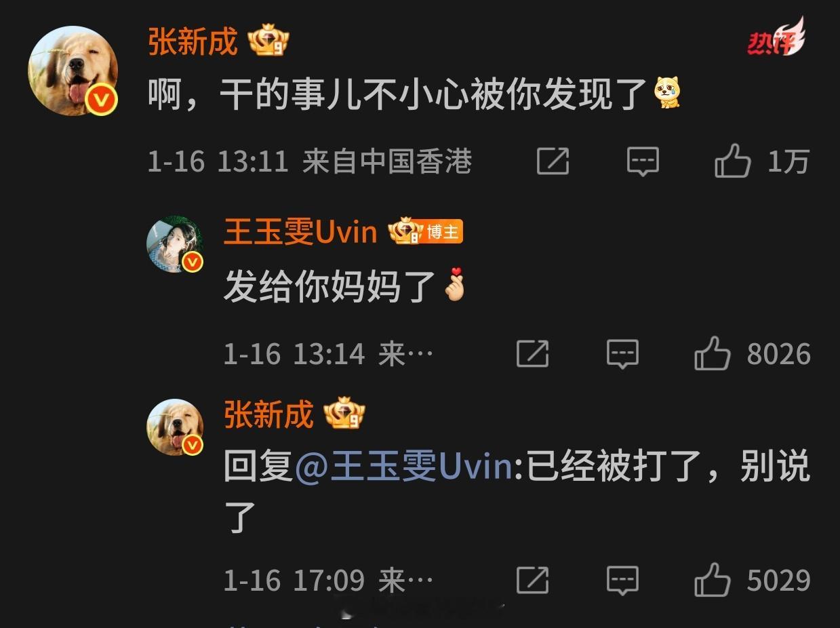The image size is (840, 628).
Task: Like 王玉雯Uvin's reply showing 8026
Action: [712, 353]
